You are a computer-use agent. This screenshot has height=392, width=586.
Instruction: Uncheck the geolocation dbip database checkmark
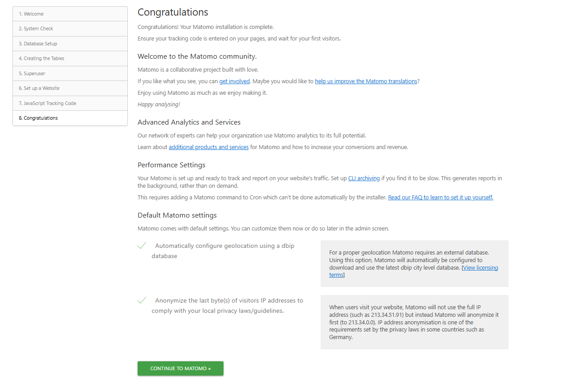click(x=142, y=246)
